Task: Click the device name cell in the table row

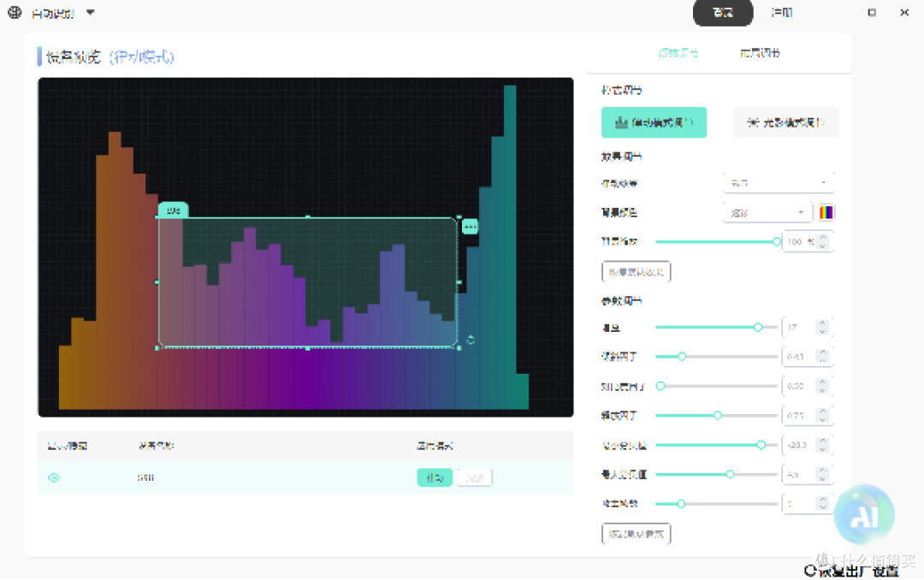Action: (145, 477)
